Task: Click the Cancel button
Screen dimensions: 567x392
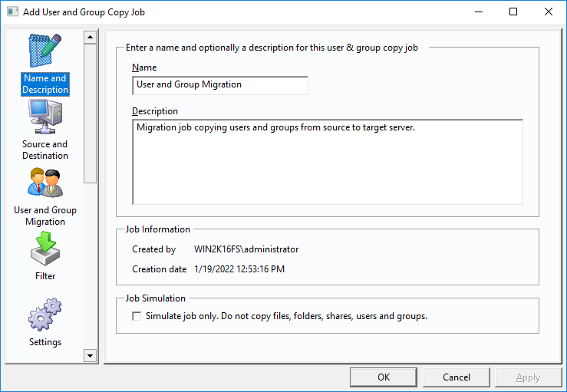Action: point(457,377)
